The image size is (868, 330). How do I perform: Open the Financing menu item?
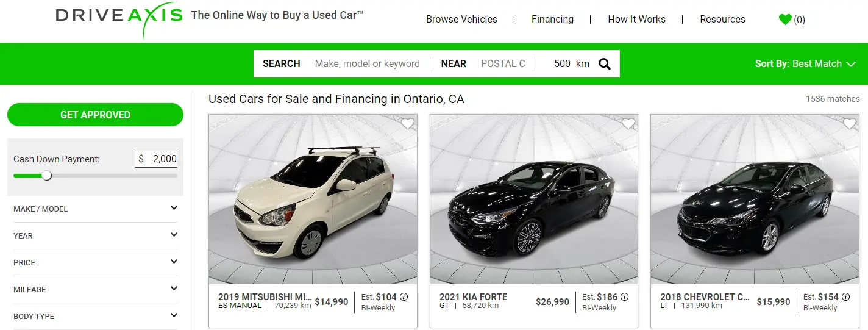552,20
